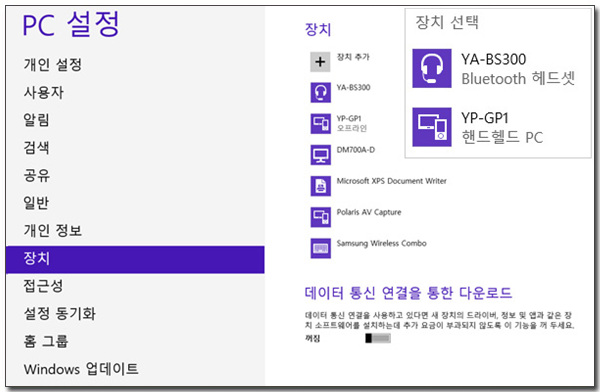The height and width of the screenshot is (392, 600).
Task: Open the 설정 동기화 category
Action: [60, 314]
